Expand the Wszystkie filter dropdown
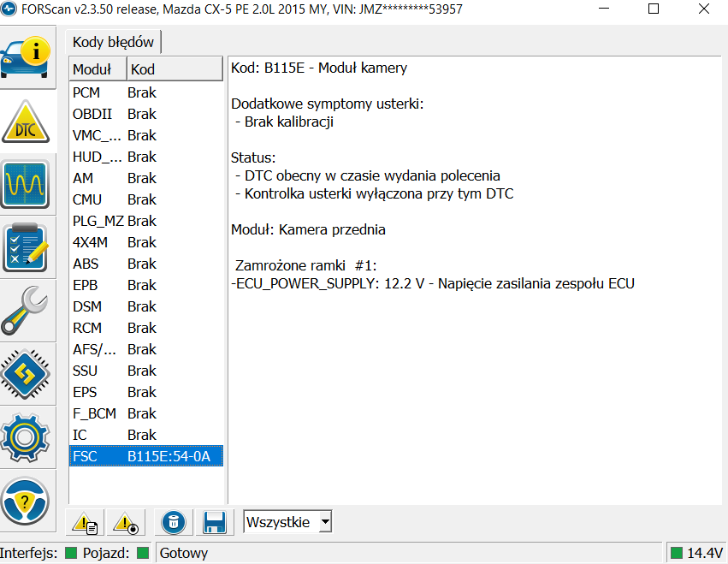This screenshot has width=728, height=564. 324,522
